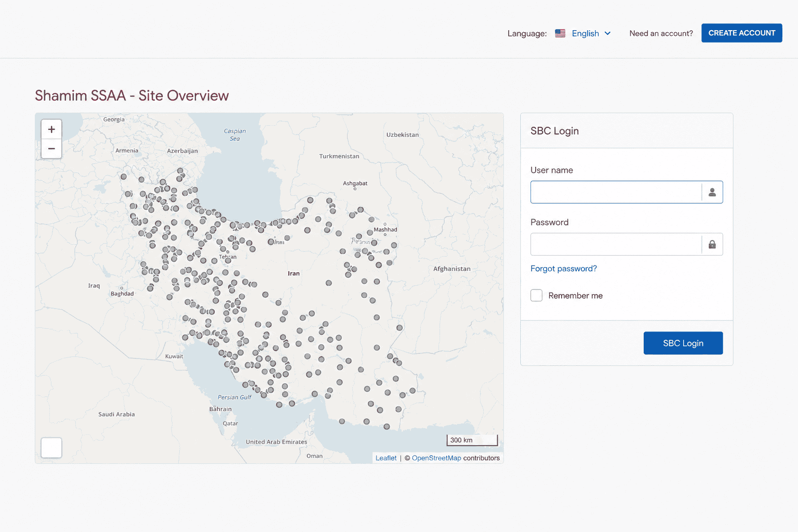The image size is (798, 532).
Task: Open the Leaflet attribution link
Action: [386, 458]
